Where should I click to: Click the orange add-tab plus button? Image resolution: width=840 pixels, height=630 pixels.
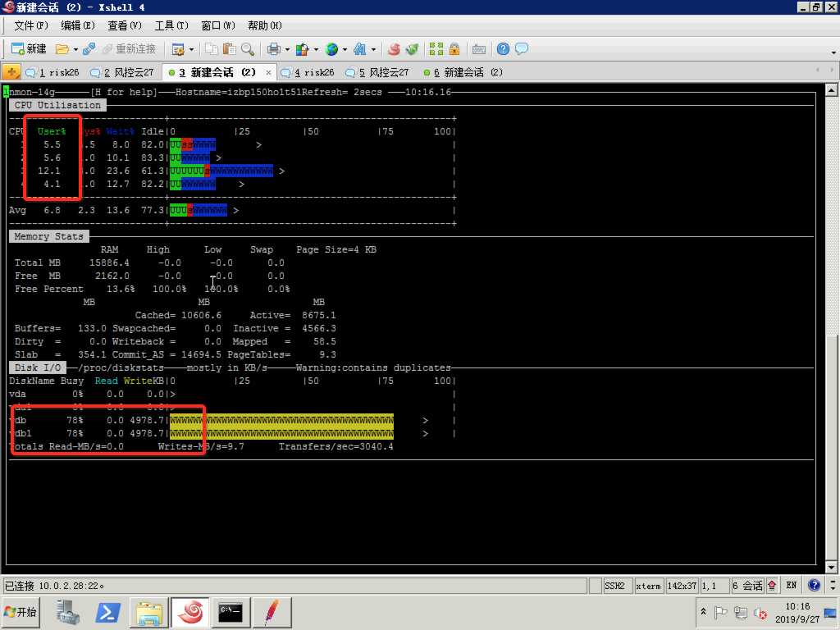(11, 72)
